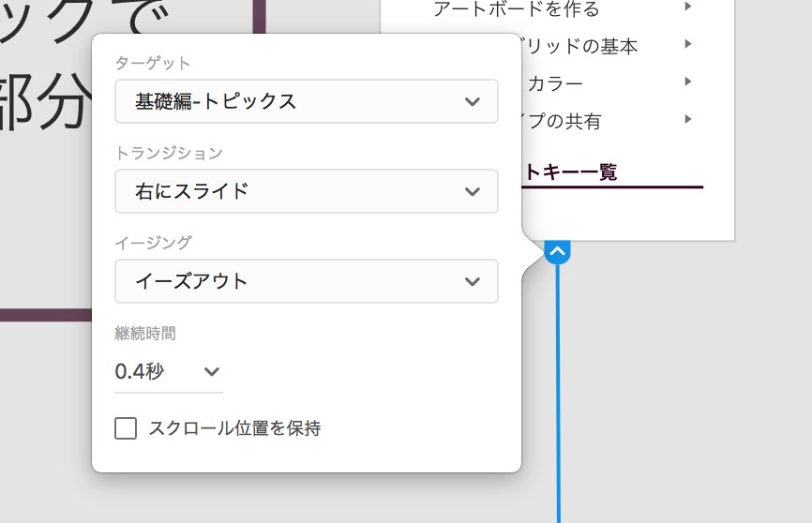The width and height of the screenshot is (812, 523).
Task: Click the ターゲット field label
Action: 153,63
